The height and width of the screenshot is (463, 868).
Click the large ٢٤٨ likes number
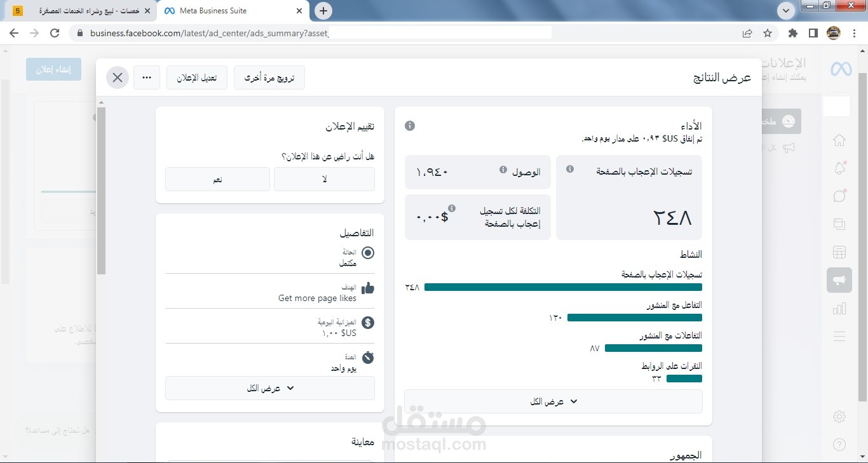click(672, 218)
